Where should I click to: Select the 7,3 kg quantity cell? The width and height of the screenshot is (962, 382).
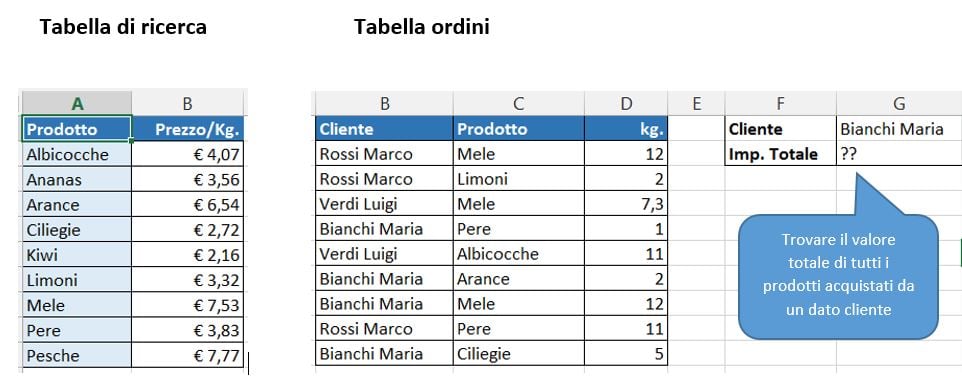(x=626, y=204)
